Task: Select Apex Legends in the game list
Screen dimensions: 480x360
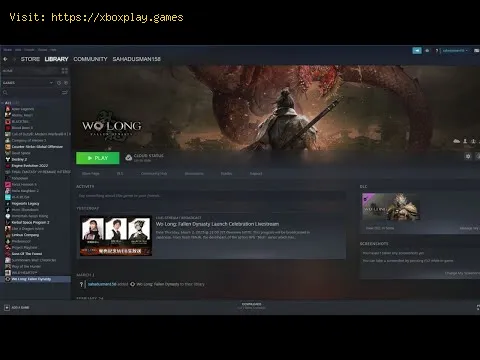Action: click(x=23, y=109)
